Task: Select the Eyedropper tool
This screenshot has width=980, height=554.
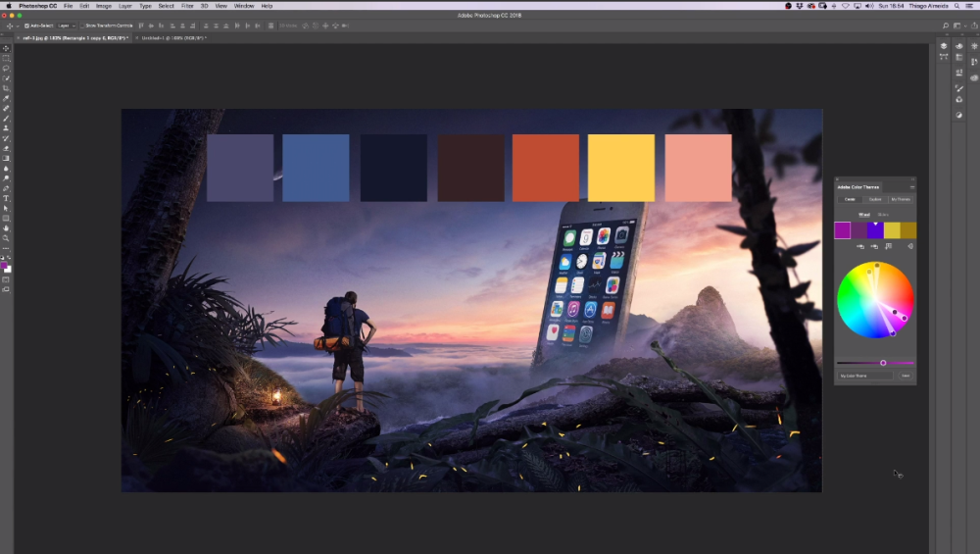Action: pyautogui.click(x=6, y=98)
